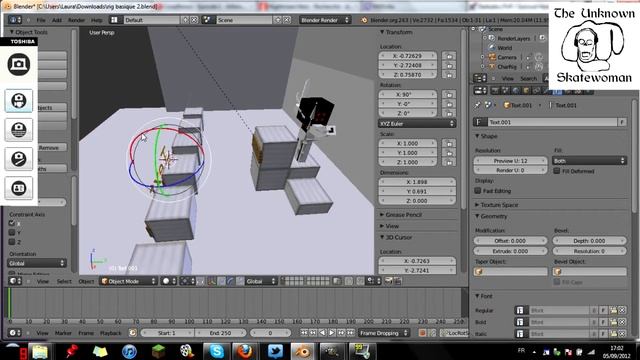The height and width of the screenshot is (360, 640).
Task: Open the Frame Dropping sync dropdown
Action: pos(383,333)
